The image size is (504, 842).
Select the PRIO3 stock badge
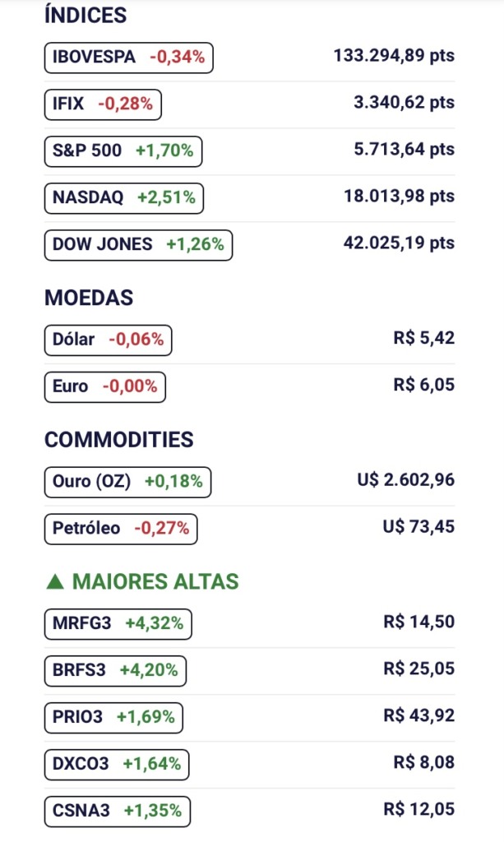click(x=113, y=718)
